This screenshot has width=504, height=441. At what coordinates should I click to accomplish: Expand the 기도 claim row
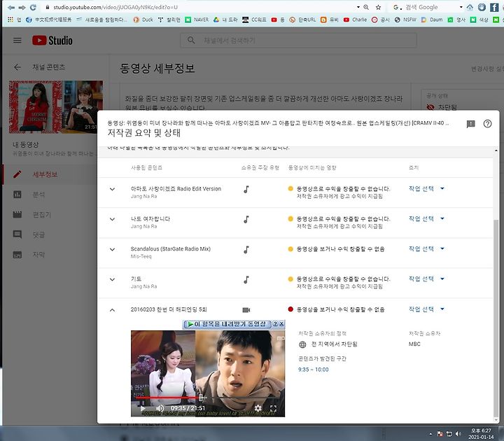coord(112,279)
